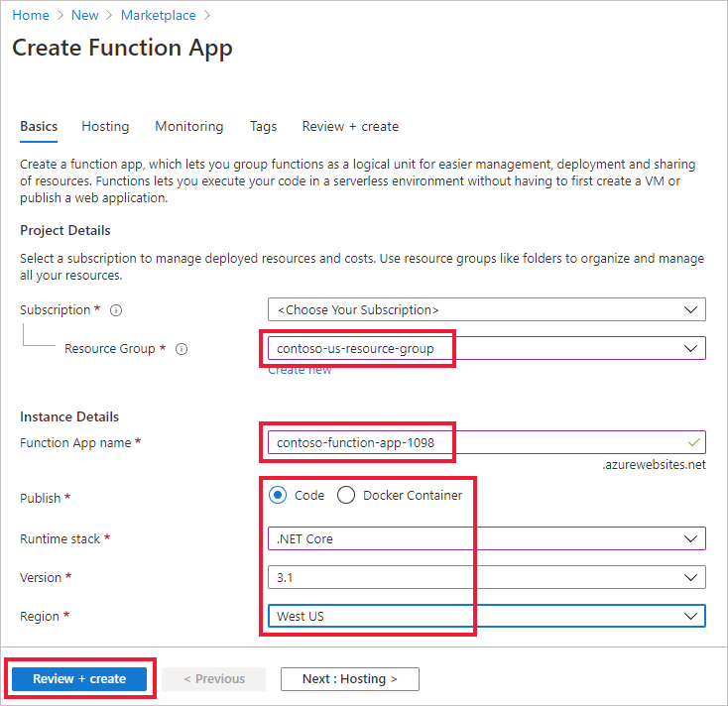Viewport: 728px width, 706px height.
Task: Select the Code publish option
Action: (x=279, y=495)
